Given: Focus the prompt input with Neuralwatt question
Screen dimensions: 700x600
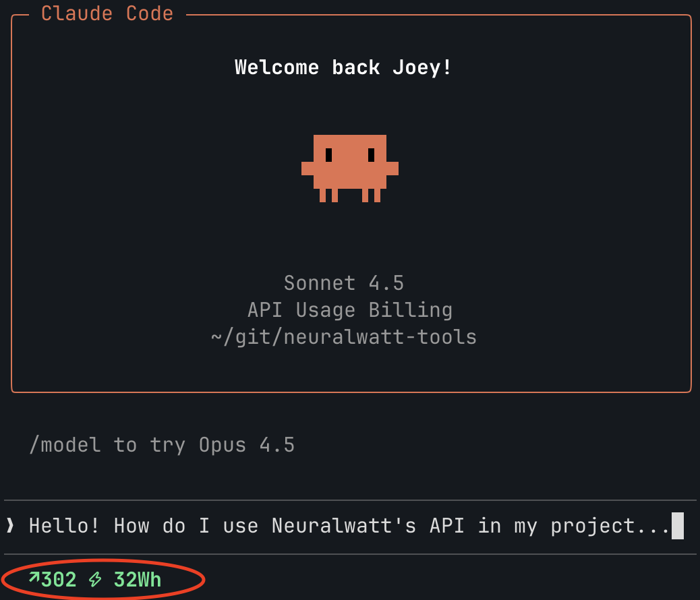Looking at the screenshot, I should click(350, 527).
